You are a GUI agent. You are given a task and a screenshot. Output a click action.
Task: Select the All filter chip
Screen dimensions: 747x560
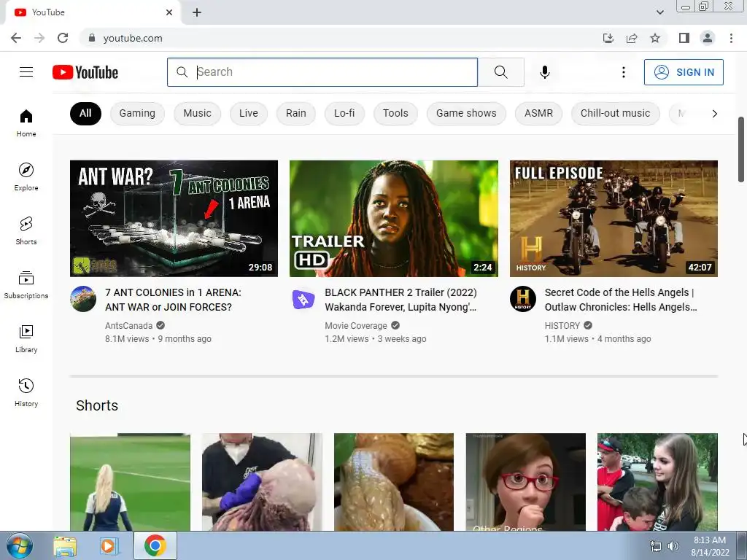(85, 113)
